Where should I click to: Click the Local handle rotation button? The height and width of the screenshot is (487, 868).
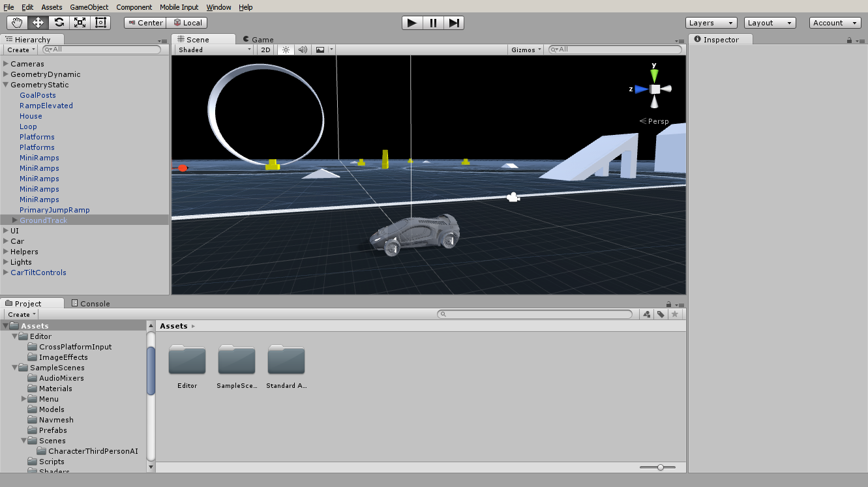coord(187,23)
